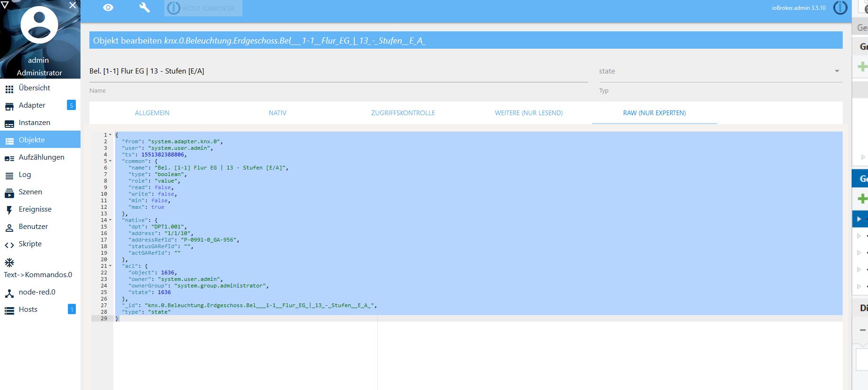The height and width of the screenshot is (390, 868).
Task: Collapse the acl block fold arrow
Action: coord(110,266)
